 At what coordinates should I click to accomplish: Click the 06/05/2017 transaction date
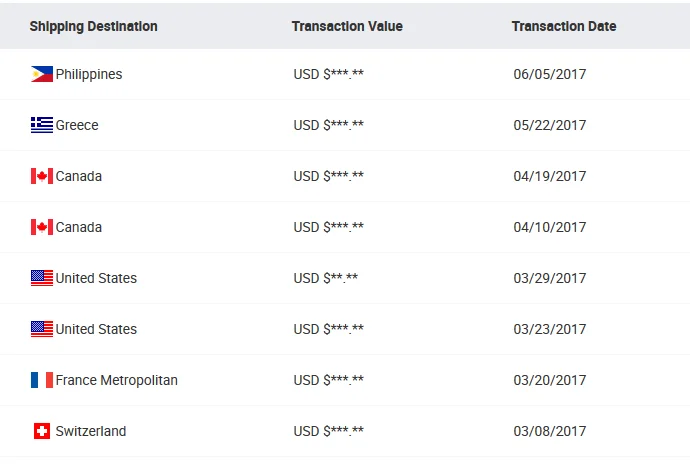point(550,74)
